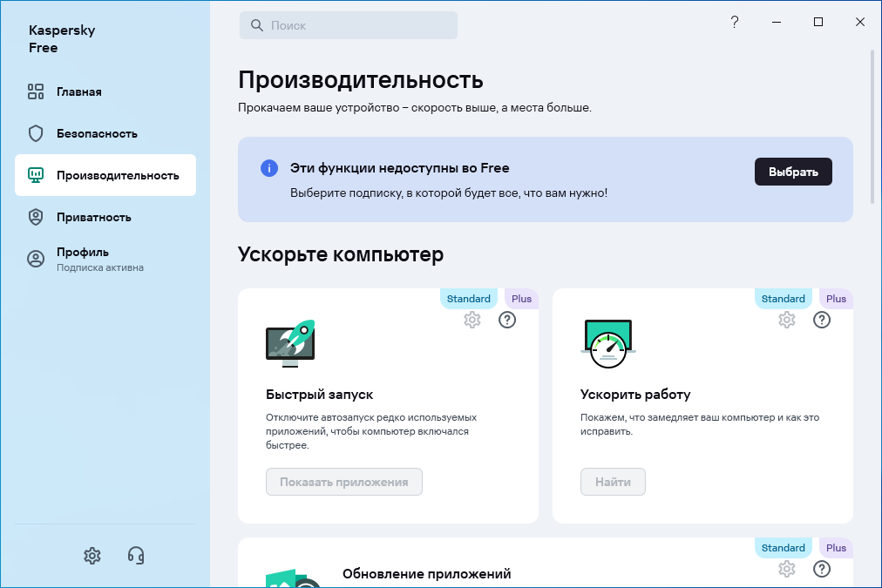Click the rocket monitor icon of Быстрый запуск
The image size is (882, 588).
point(290,343)
